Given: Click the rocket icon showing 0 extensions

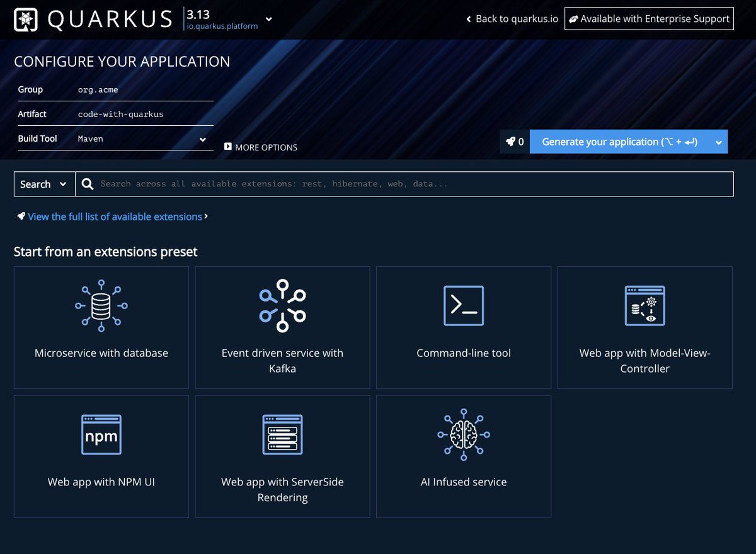Looking at the screenshot, I should (x=512, y=142).
